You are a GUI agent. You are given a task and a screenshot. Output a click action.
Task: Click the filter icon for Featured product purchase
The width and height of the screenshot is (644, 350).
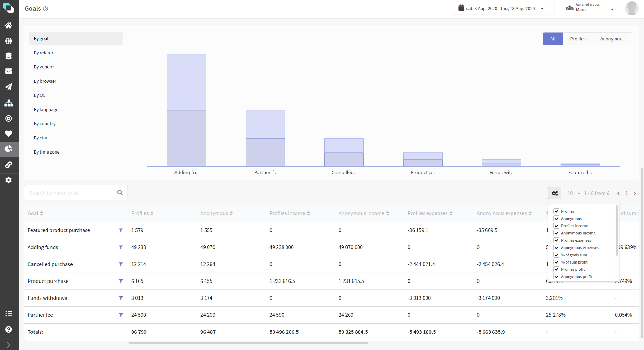pos(121,230)
